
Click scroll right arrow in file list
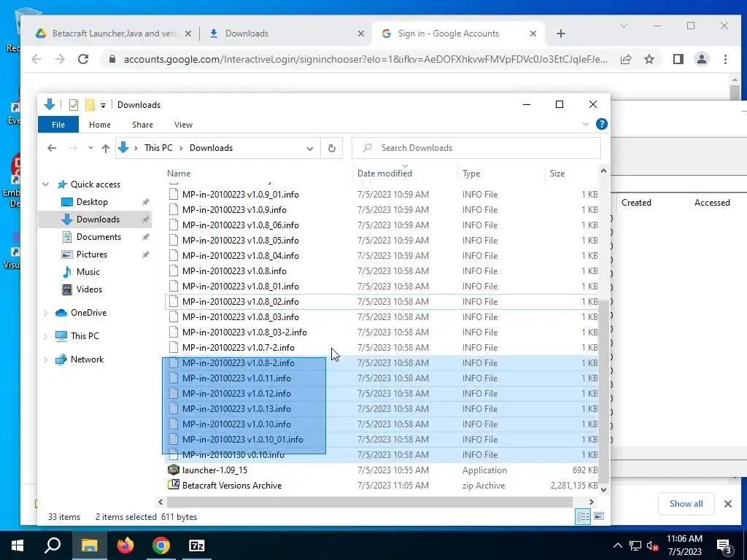click(591, 502)
